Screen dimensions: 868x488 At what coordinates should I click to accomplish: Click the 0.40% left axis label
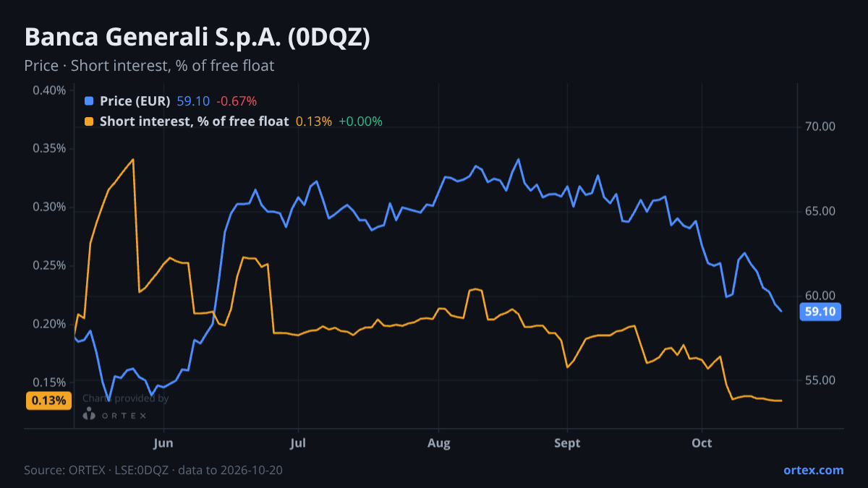[x=49, y=90]
